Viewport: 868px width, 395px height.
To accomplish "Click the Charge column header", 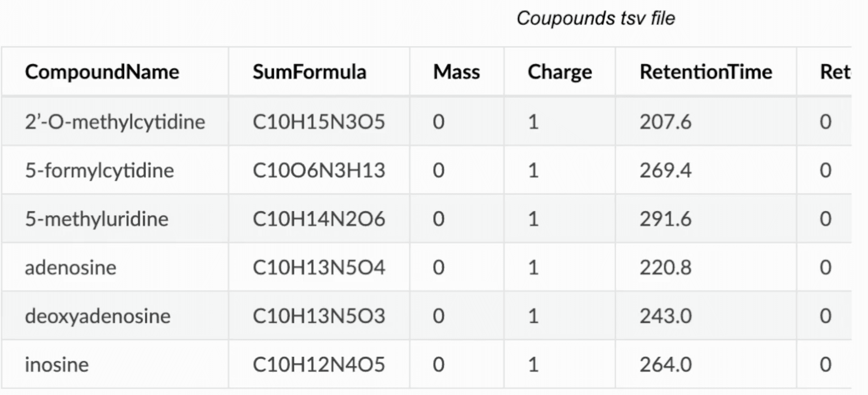I will (x=560, y=72).
